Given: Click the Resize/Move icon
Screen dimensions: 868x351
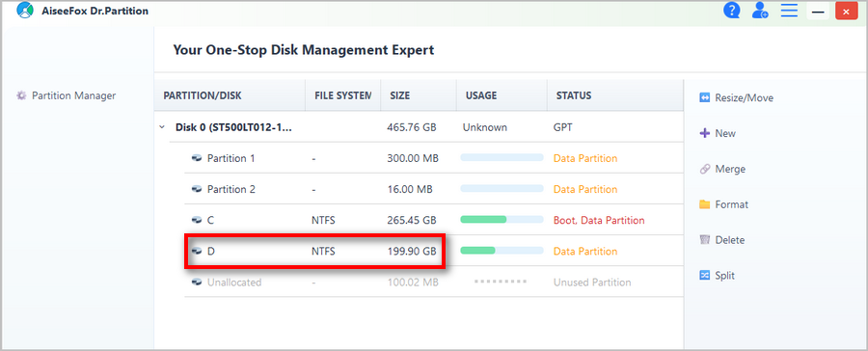Looking at the screenshot, I should click(705, 98).
